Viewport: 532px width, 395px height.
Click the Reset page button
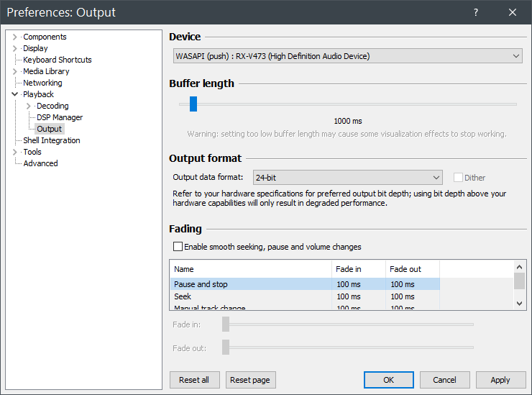pyautogui.click(x=251, y=380)
